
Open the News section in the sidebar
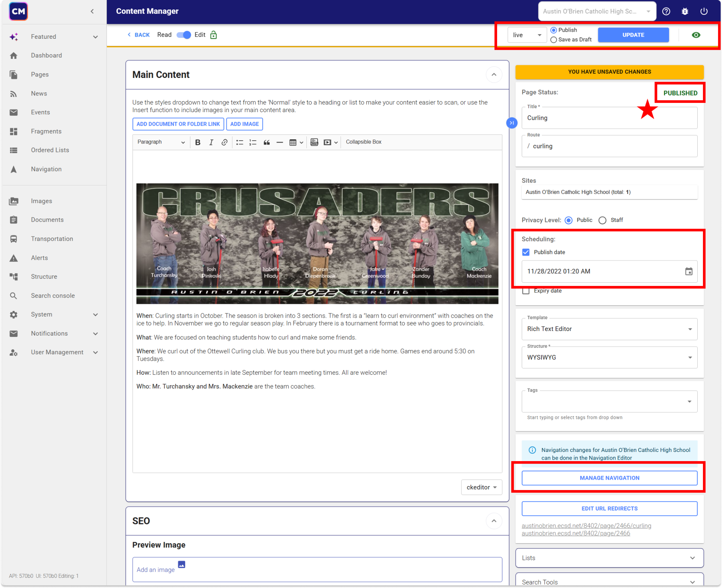39,93
